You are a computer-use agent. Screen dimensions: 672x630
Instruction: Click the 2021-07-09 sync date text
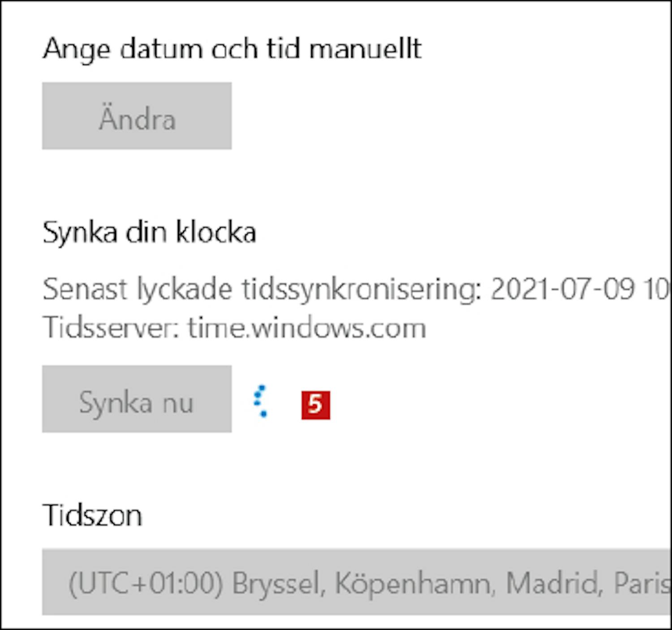(x=562, y=289)
